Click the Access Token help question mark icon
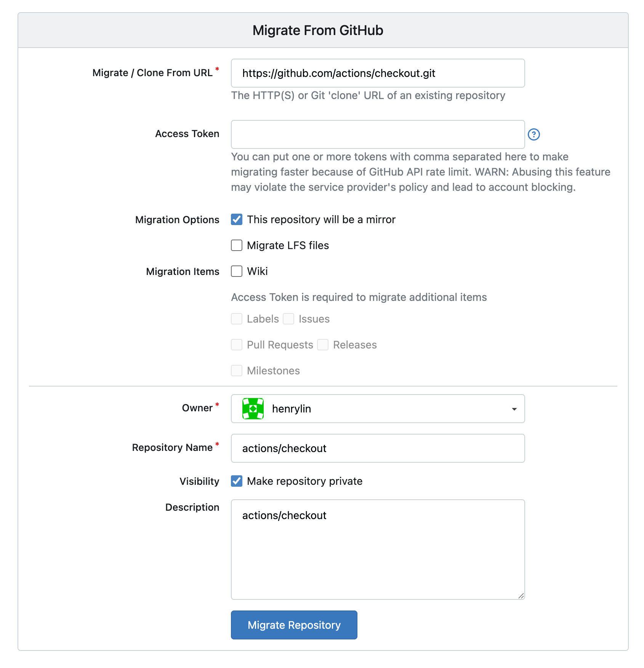644x668 pixels. coord(533,134)
